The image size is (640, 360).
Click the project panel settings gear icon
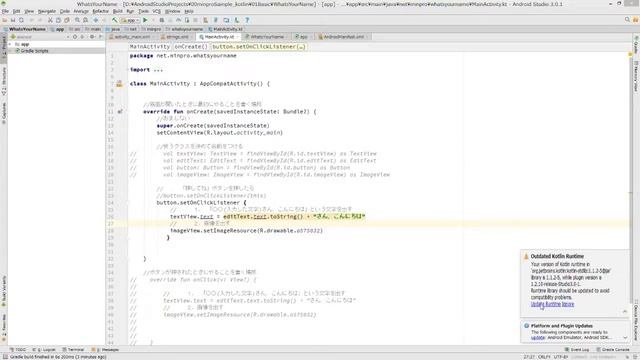pyautogui.click(x=92, y=37)
